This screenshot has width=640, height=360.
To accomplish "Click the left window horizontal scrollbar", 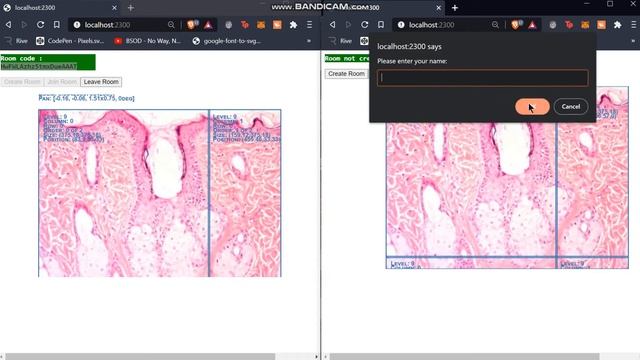I will [140, 357].
